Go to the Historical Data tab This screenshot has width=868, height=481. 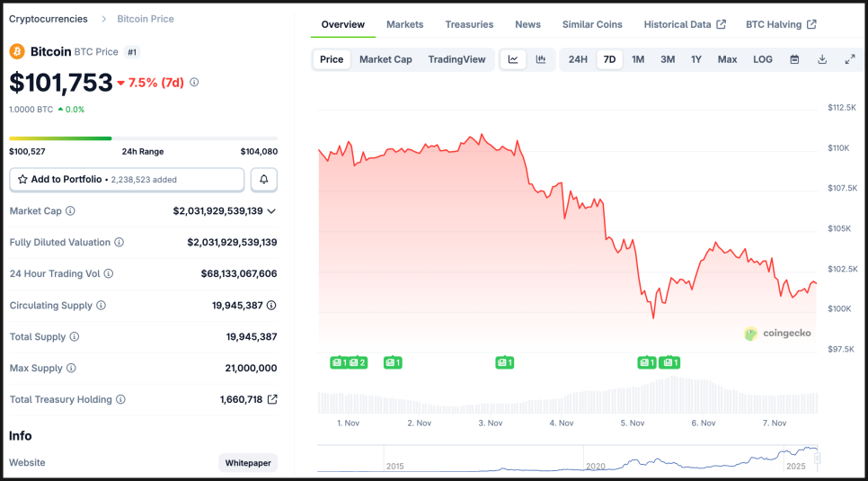click(685, 24)
